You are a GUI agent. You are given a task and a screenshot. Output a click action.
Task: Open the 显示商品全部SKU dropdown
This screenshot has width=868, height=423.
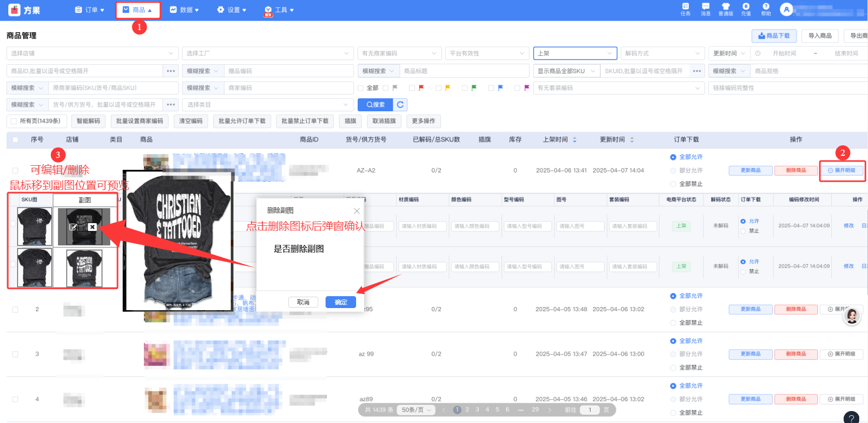pyautogui.click(x=567, y=71)
